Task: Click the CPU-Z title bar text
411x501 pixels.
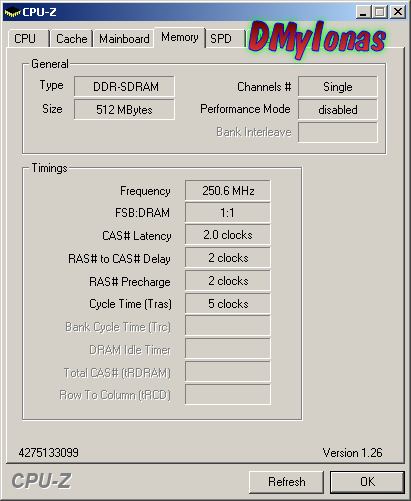Action: (39, 12)
